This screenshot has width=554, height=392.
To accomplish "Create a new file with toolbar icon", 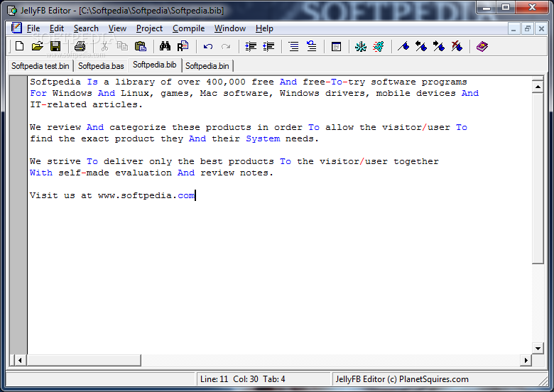I will 20,46.
